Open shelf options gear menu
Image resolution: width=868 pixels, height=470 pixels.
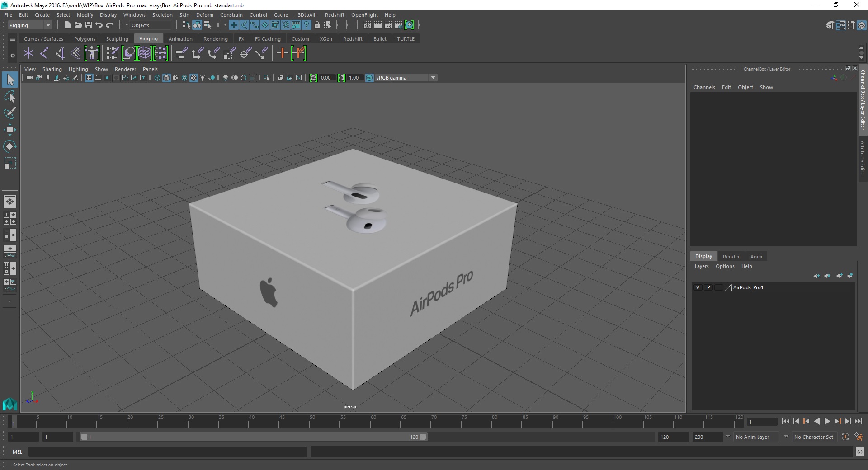(x=13, y=56)
